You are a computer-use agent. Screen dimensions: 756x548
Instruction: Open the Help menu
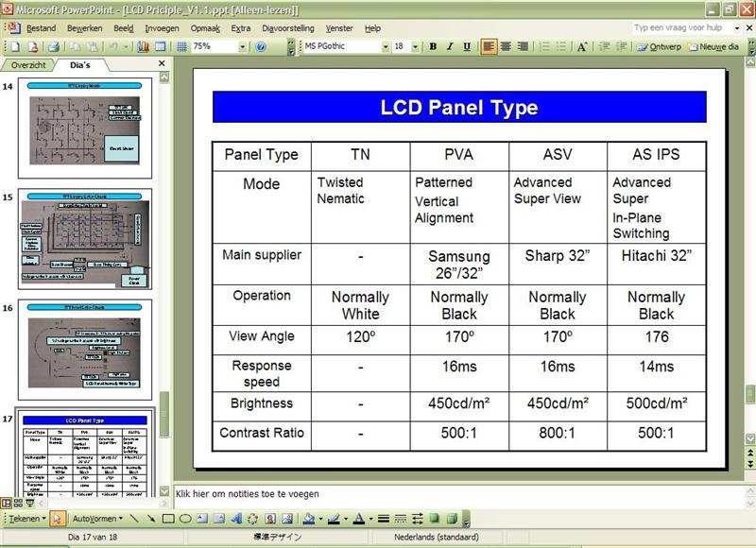372,28
